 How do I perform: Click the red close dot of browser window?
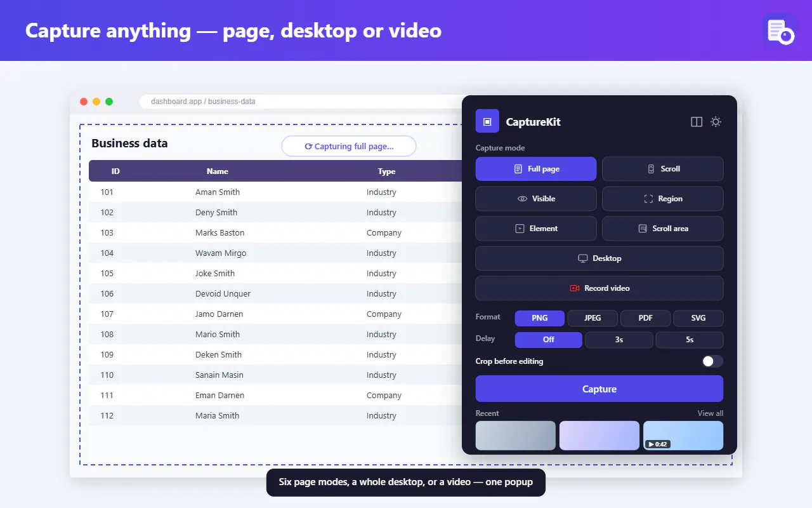84,102
